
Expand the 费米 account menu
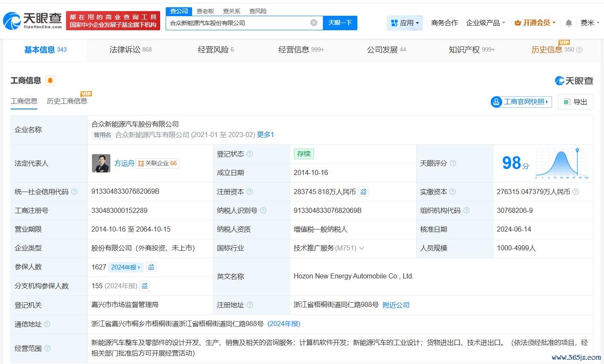590,23
